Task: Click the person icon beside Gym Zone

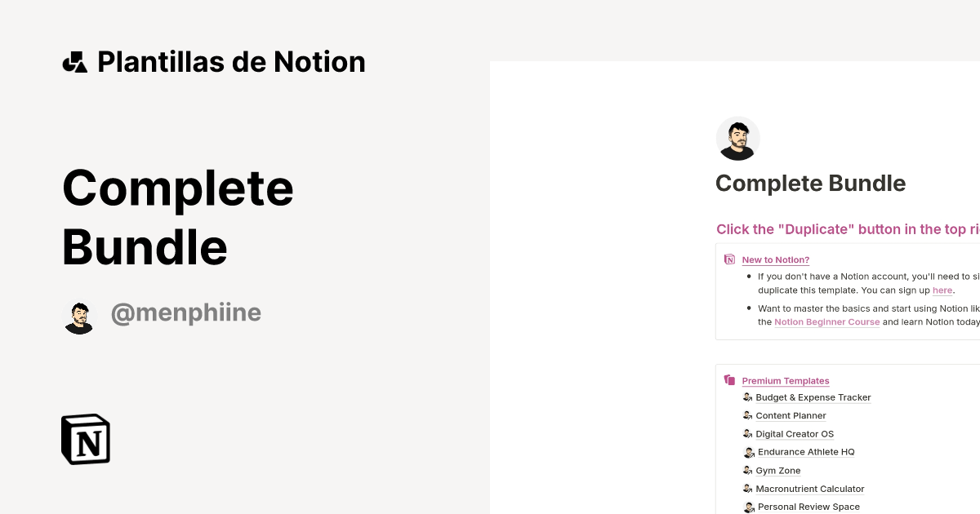Action: (x=748, y=470)
